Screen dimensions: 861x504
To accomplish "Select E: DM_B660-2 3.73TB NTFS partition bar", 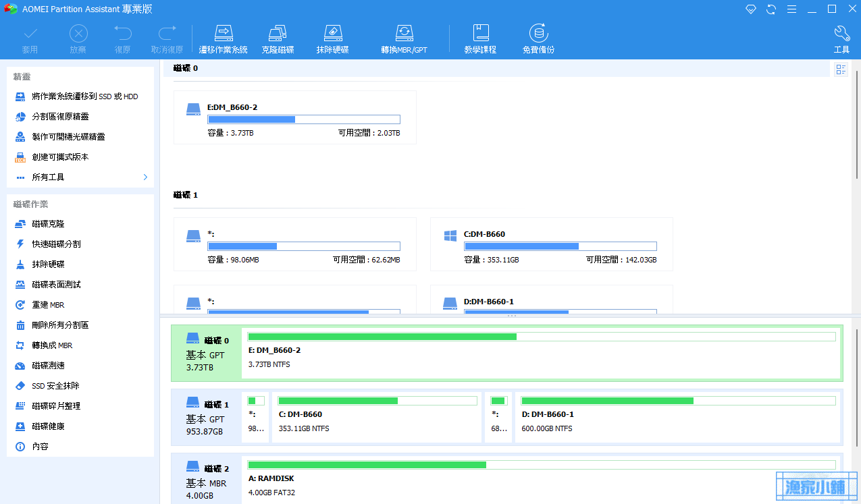I will click(x=542, y=354).
